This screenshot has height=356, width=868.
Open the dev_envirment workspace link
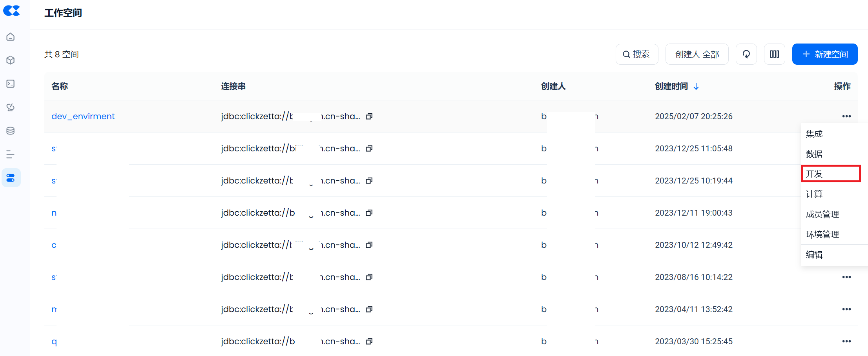(83, 116)
